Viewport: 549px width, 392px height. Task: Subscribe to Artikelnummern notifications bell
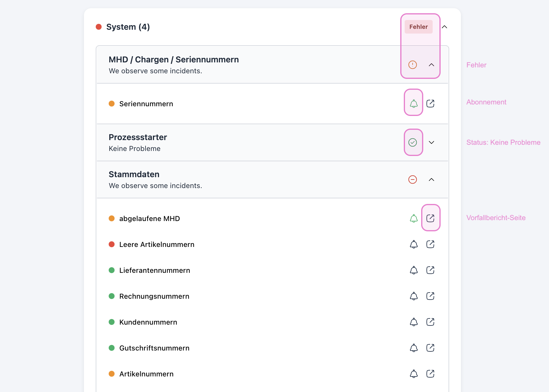pyautogui.click(x=414, y=374)
